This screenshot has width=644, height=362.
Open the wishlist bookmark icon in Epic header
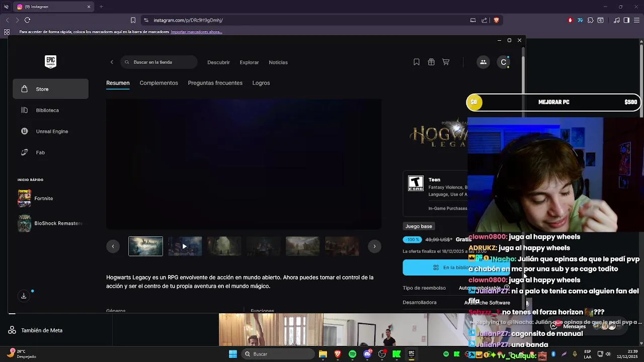click(417, 62)
